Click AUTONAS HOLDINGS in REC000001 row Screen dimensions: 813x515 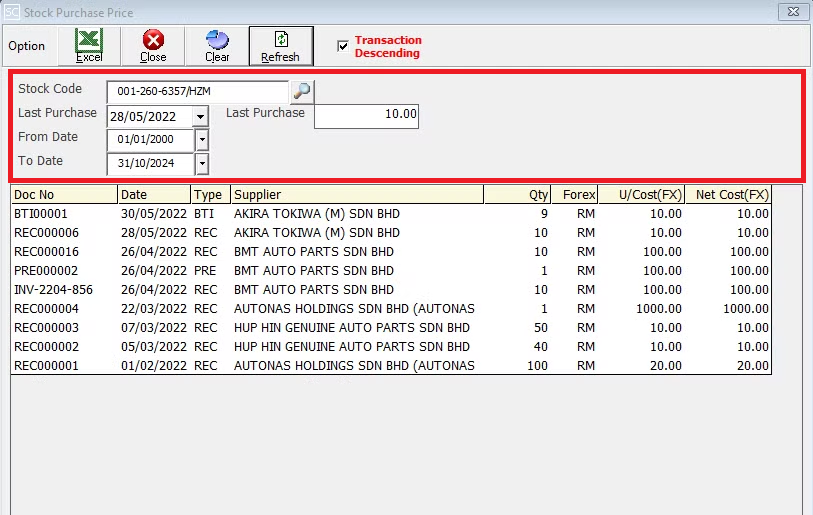click(x=354, y=366)
